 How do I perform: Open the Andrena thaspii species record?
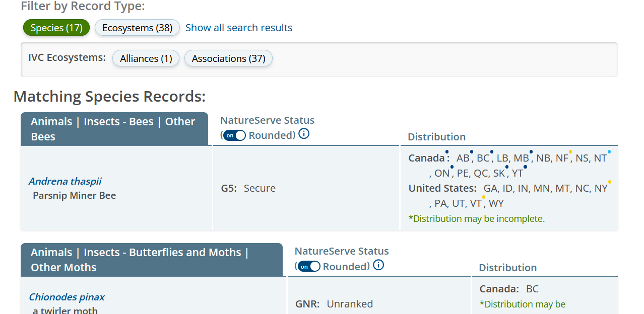coord(65,181)
